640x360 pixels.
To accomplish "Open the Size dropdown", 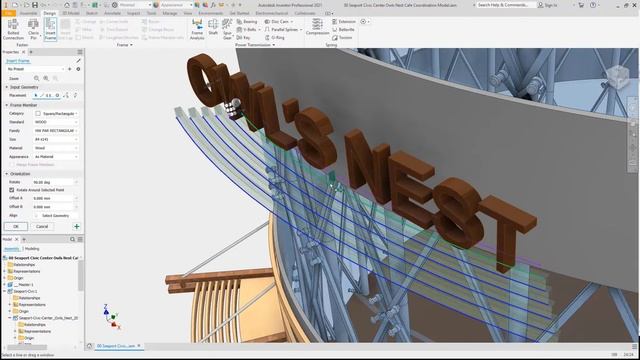I will 56,139.
